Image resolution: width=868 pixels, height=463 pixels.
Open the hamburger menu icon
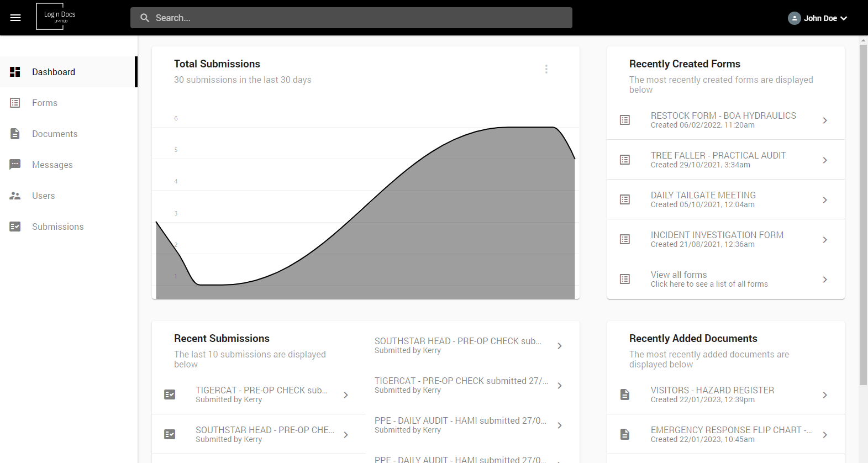click(x=15, y=18)
